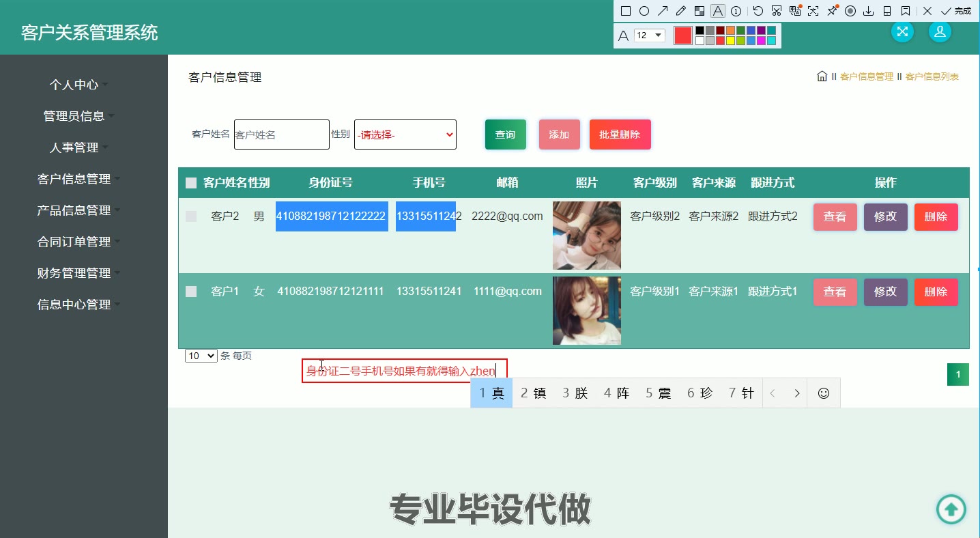Tick the checkbox for 客户1 row

[191, 292]
